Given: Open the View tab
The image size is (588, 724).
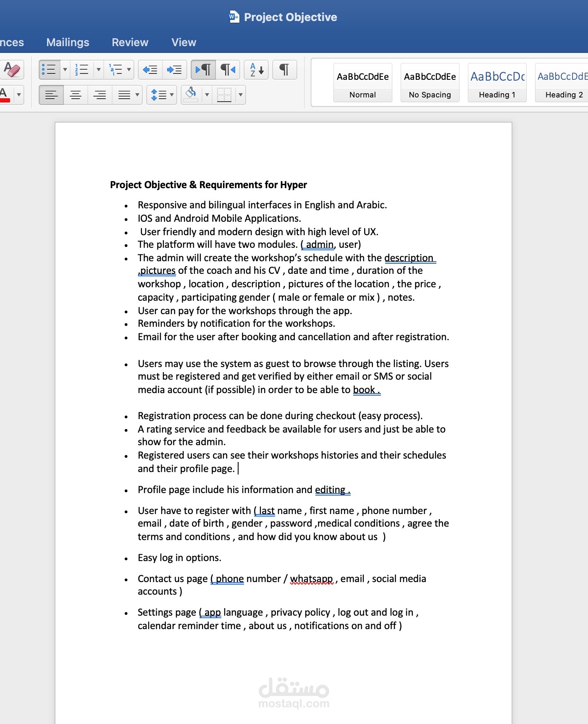Looking at the screenshot, I should pos(184,42).
